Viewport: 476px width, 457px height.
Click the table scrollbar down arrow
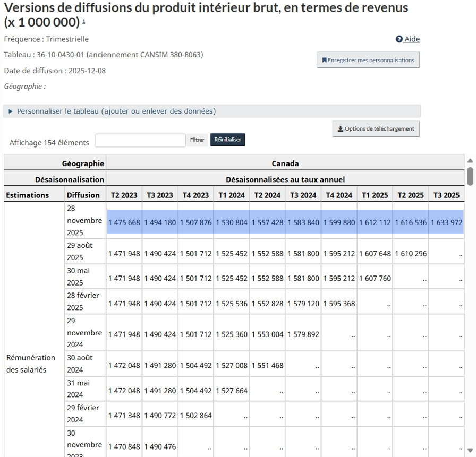click(470, 451)
